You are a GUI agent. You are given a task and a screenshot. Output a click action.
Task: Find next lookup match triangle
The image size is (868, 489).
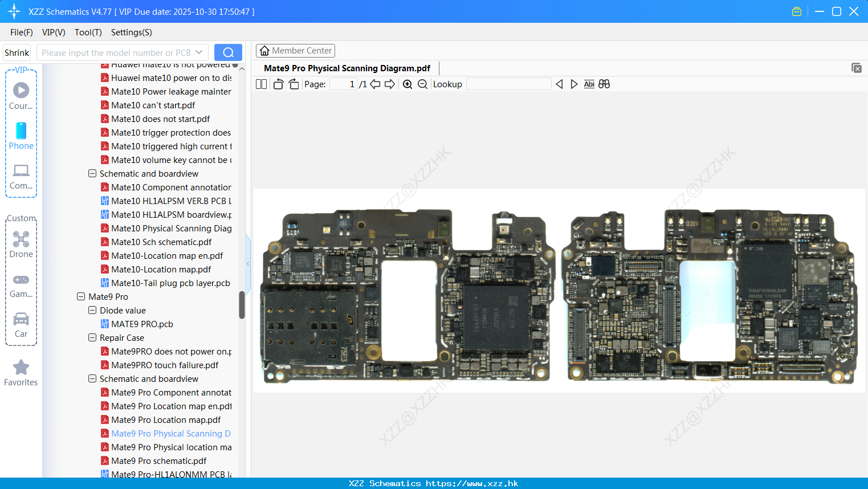click(x=574, y=84)
